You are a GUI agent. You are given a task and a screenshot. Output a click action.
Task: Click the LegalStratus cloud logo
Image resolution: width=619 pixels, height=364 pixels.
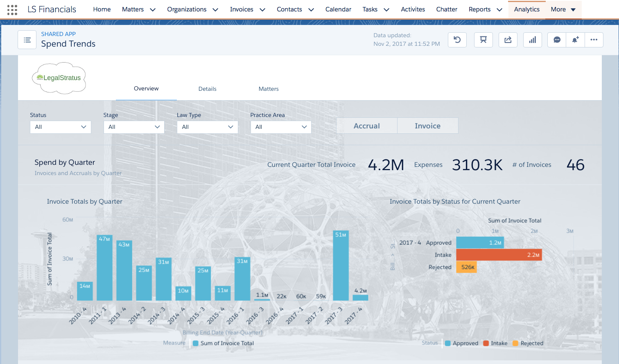pos(59,78)
